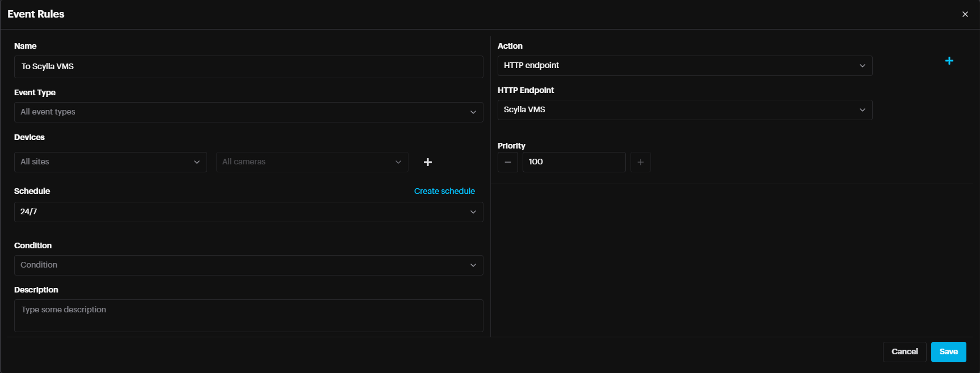Click the white plus icon beside cameras
Image resolution: width=980 pixels, height=373 pixels.
click(x=428, y=162)
